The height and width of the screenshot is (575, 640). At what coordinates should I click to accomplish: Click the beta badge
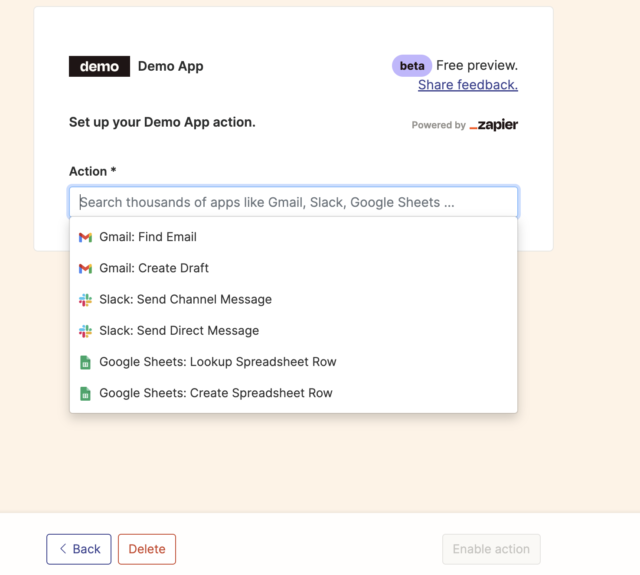[x=411, y=66]
